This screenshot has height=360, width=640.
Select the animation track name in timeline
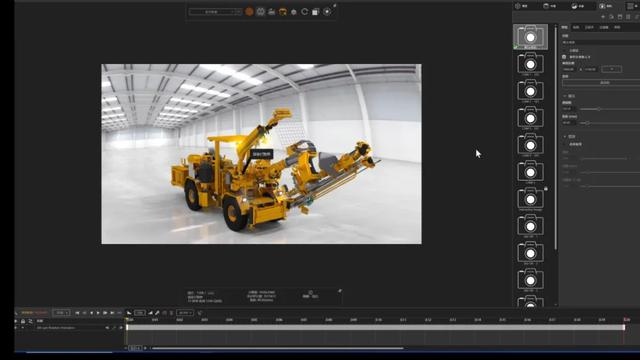click(x=56, y=327)
